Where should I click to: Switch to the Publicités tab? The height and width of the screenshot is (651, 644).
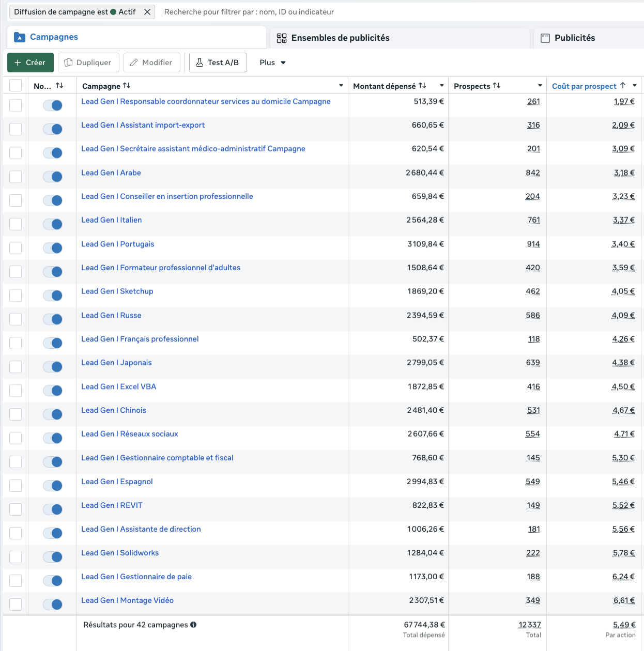tap(589, 38)
